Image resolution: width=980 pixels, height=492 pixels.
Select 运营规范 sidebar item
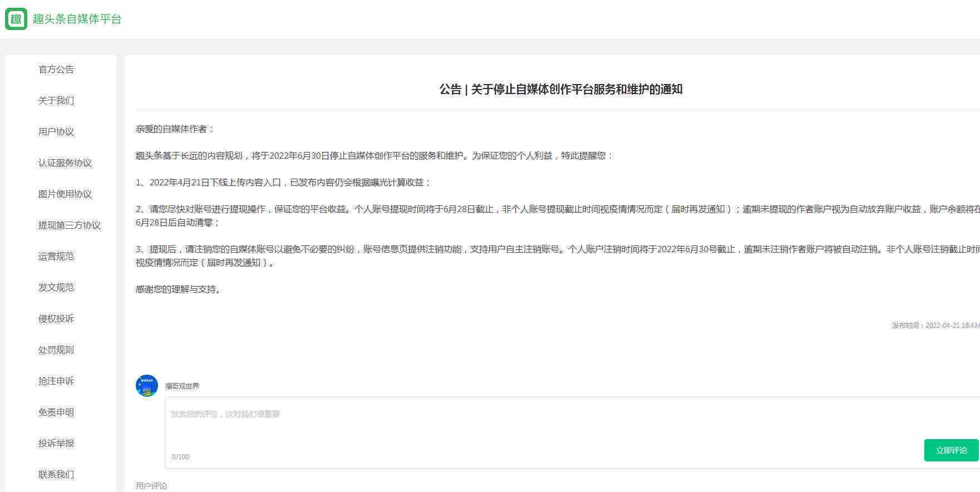tap(56, 257)
